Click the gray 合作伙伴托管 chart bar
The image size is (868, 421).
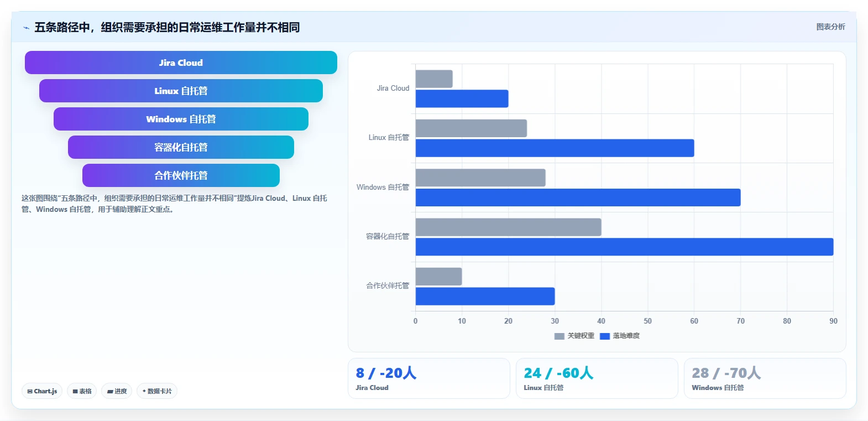[438, 277]
